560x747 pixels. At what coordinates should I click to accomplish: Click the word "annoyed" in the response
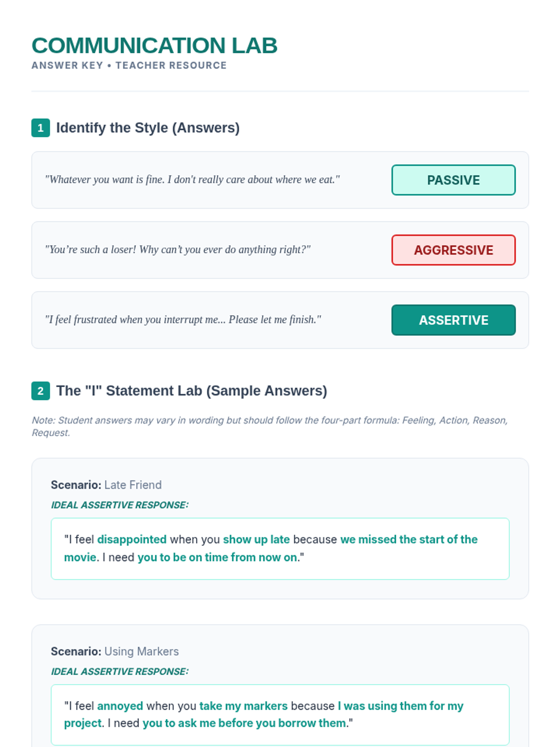click(120, 706)
